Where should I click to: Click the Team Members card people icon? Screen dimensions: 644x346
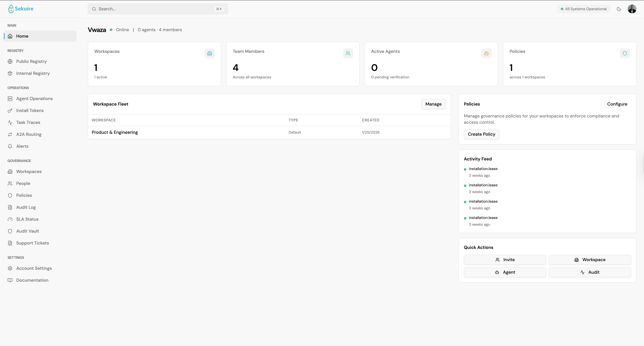pos(348,53)
